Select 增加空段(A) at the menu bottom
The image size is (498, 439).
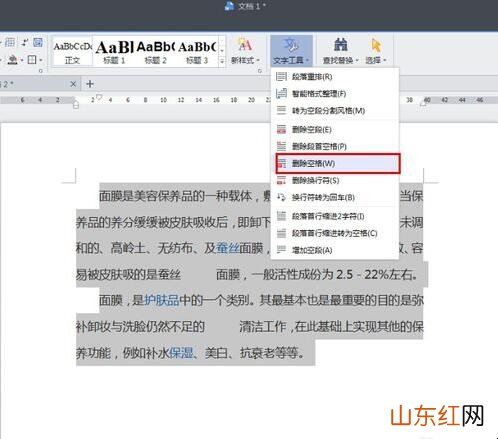coord(335,250)
